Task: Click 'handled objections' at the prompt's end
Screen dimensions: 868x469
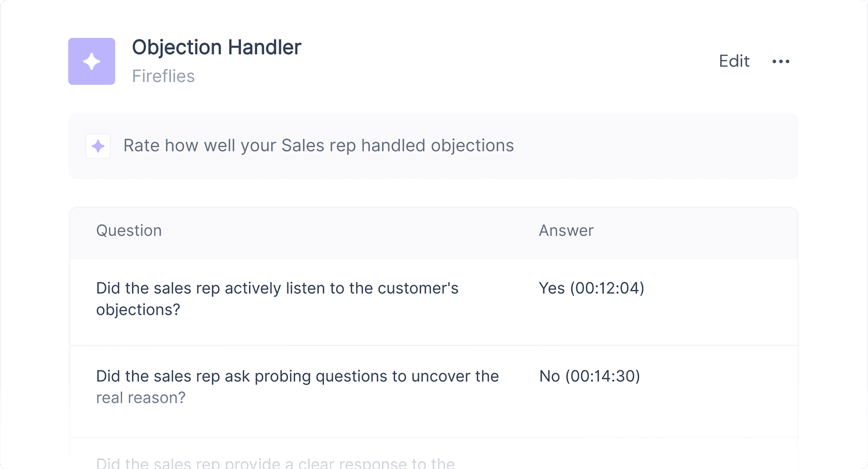Action: pos(437,146)
